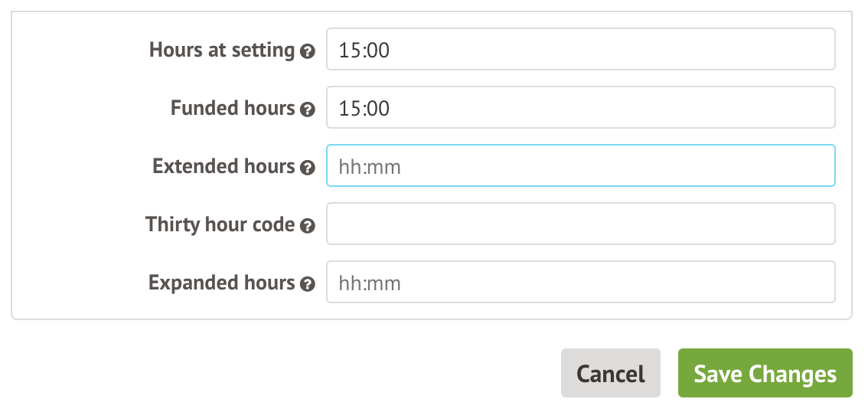Viewport: 868px width, 412px height.
Task: Click the help icon beside Hours at setting
Action: 308,52
